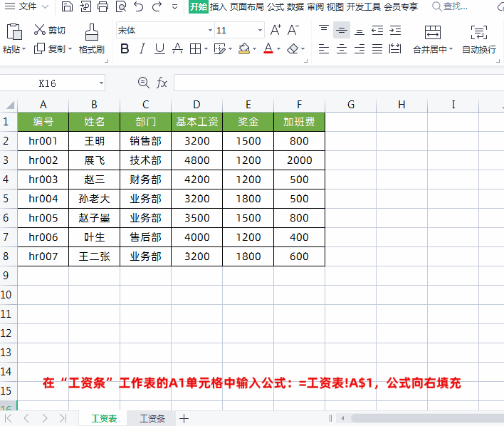Viewport: 504px width, 426px height.
Task: Apply cell borders icon
Action: (195, 49)
